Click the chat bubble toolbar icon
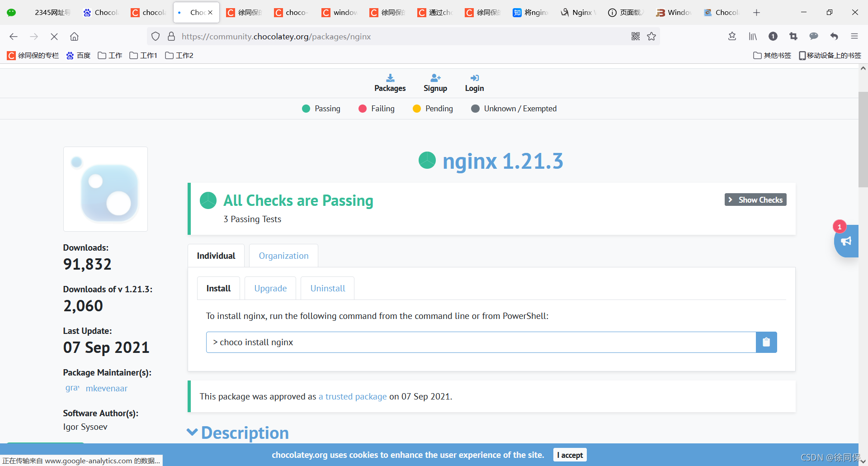 coord(814,37)
